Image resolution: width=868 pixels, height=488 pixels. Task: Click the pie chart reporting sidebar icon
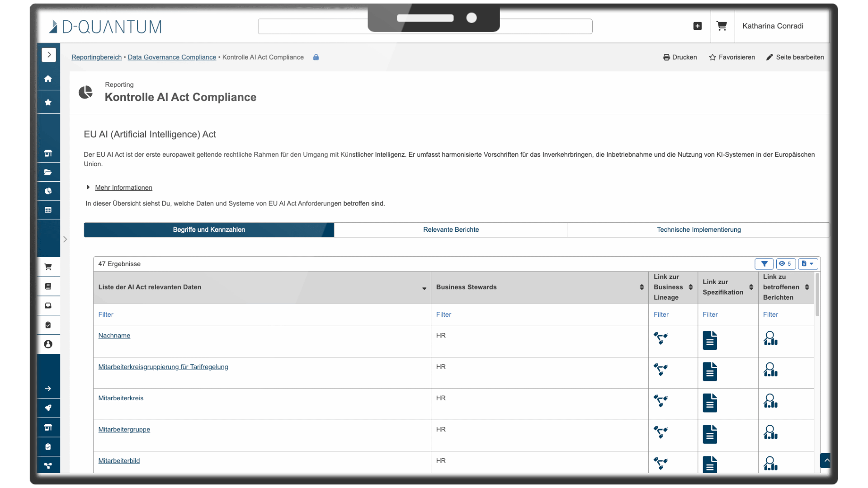48,191
